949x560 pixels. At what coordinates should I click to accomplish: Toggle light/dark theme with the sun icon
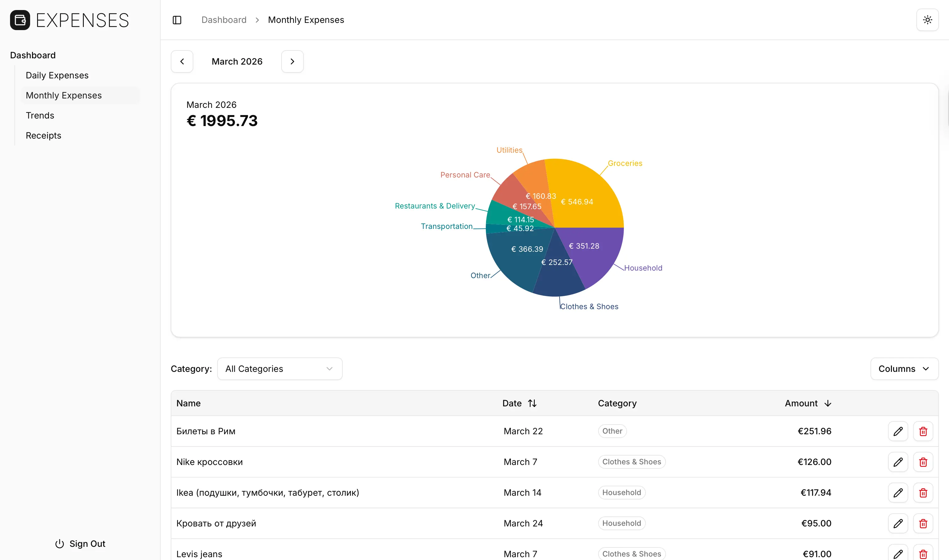(927, 20)
